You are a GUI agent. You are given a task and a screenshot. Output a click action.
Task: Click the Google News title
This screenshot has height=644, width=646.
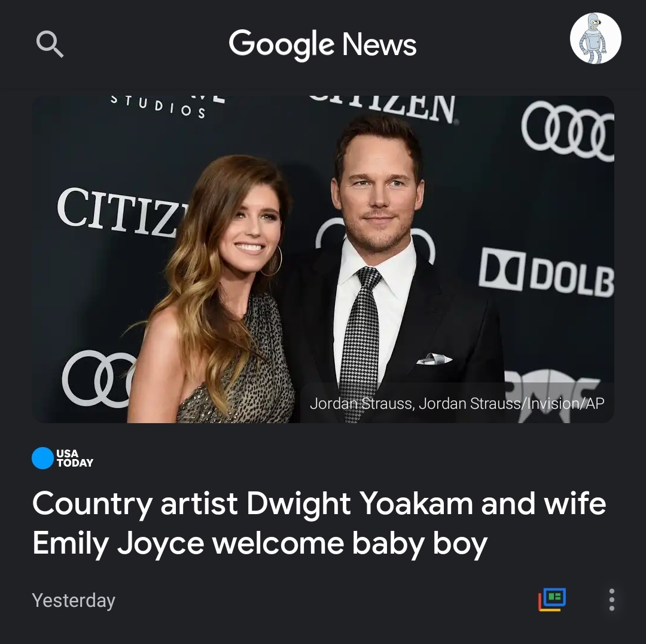click(x=322, y=44)
